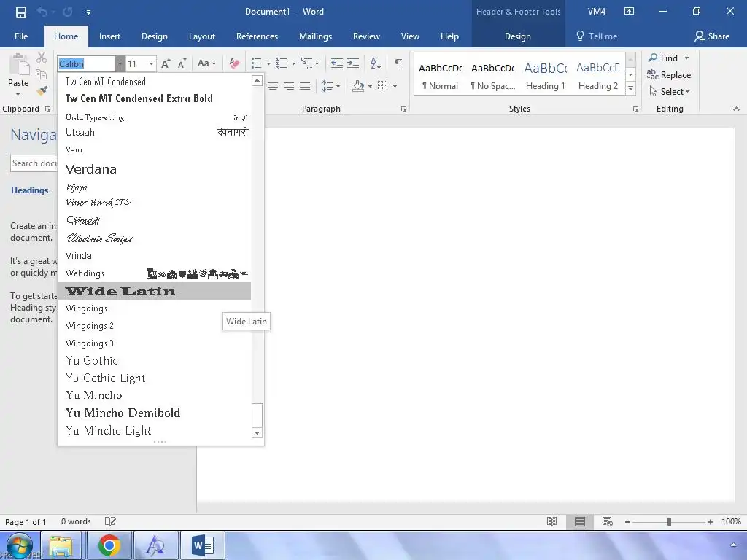Choose Verdana font from list
This screenshot has height=560, width=747.
click(155, 169)
